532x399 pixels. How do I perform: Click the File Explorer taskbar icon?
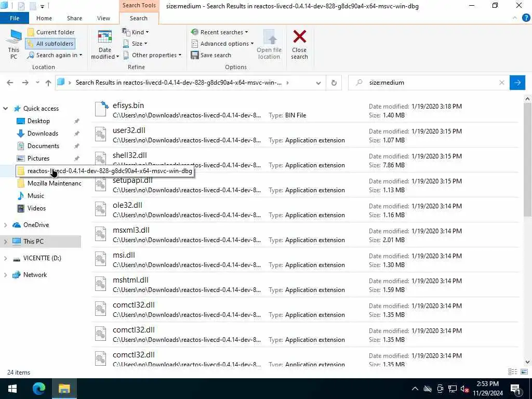(x=64, y=389)
